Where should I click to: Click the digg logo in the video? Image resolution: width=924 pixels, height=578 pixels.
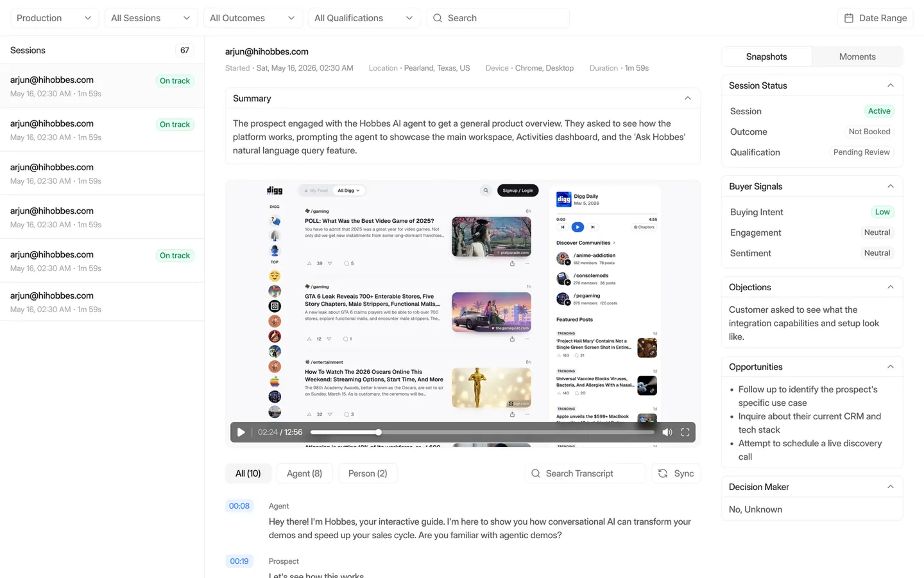[275, 190]
